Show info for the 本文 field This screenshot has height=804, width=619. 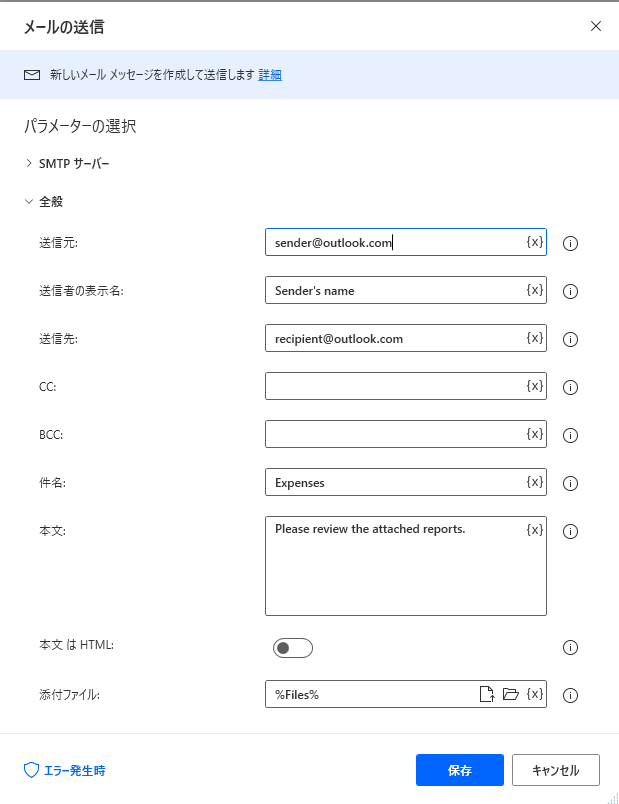(x=570, y=531)
